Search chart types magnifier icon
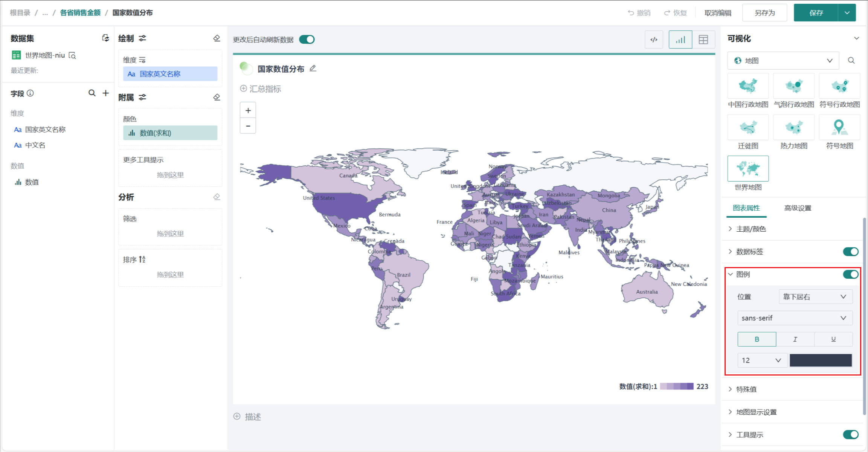Screen dimensions: 868x452 click(851, 61)
